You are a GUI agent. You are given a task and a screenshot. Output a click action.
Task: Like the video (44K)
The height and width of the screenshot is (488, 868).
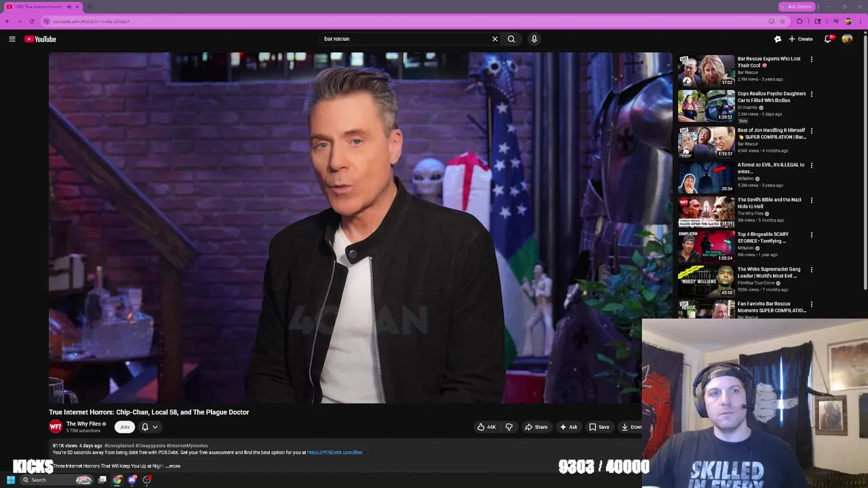coord(486,427)
